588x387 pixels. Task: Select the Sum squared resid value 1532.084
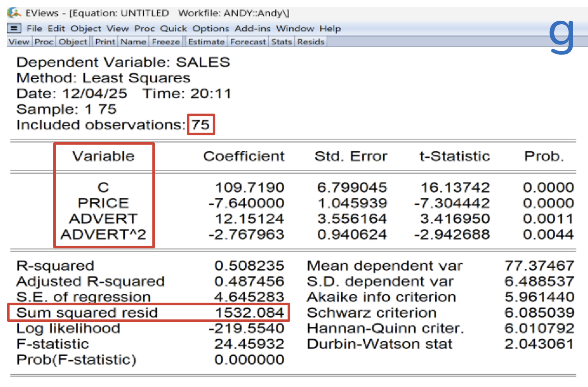(249, 313)
